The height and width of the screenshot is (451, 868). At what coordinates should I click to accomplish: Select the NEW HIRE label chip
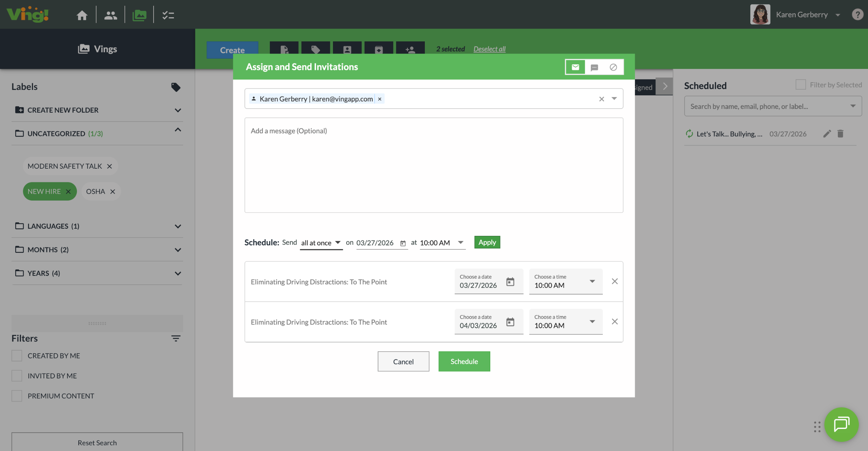tap(44, 191)
